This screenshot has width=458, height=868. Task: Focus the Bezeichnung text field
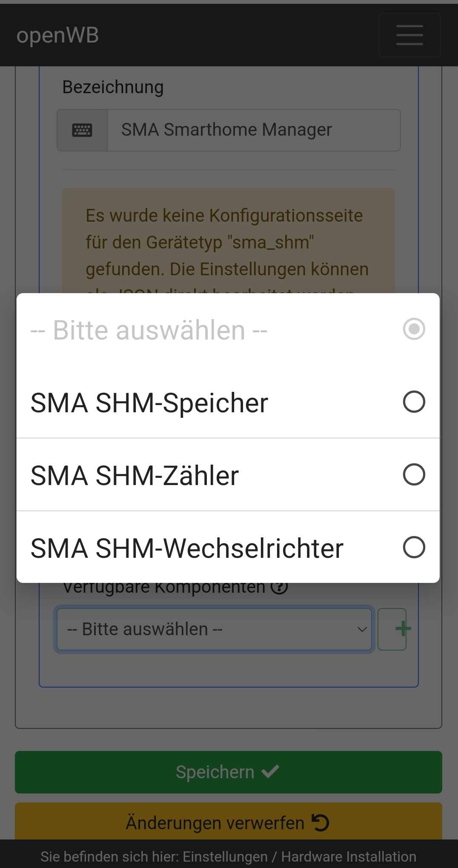[253, 130]
